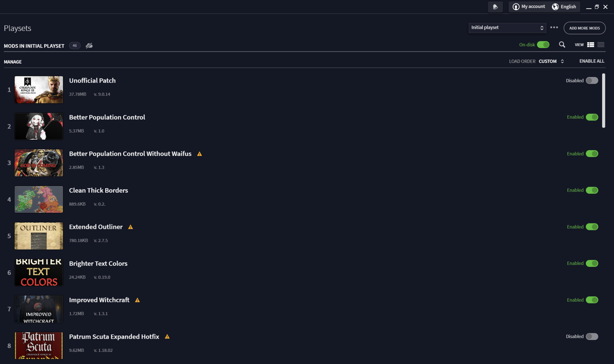The width and height of the screenshot is (614, 364).
Task: Click version v. 1.18.02 text
Action: click(x=103, y=351)
